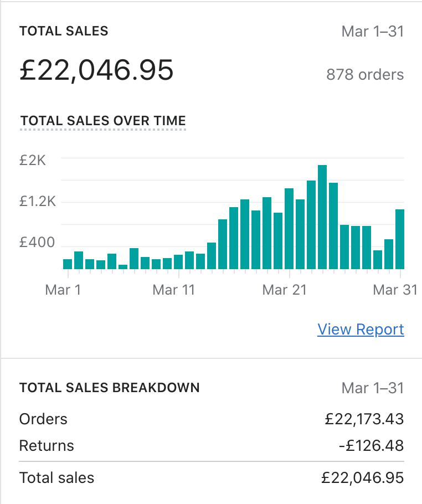
Task: Click the Mar 1–31 range beside Breakdown
Action: [373, 388]
